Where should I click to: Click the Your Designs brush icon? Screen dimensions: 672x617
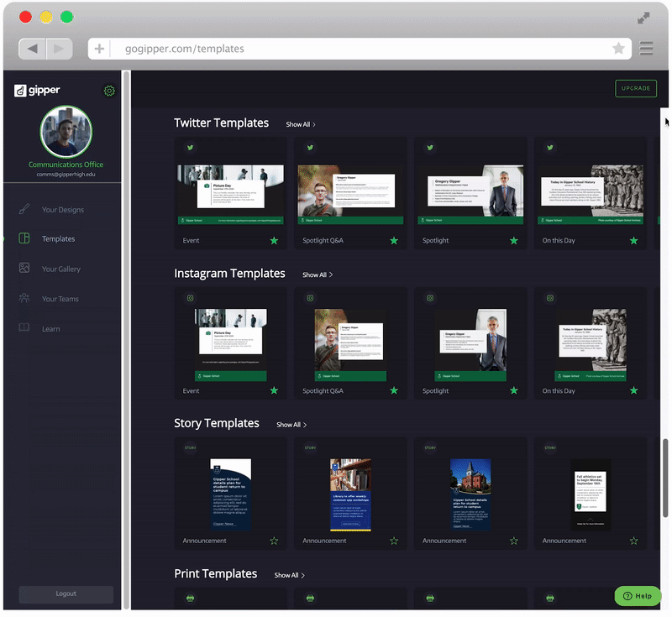pyautogui.click(x=24, y=209)
